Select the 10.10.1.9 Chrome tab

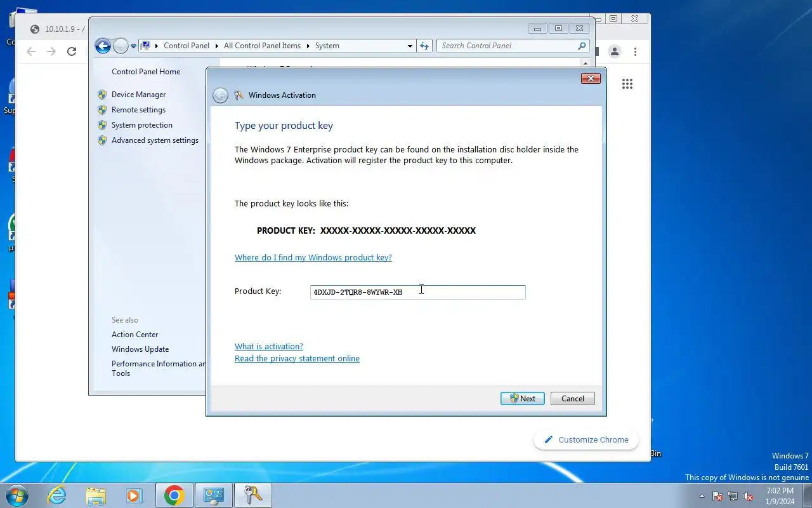point(57,29)
